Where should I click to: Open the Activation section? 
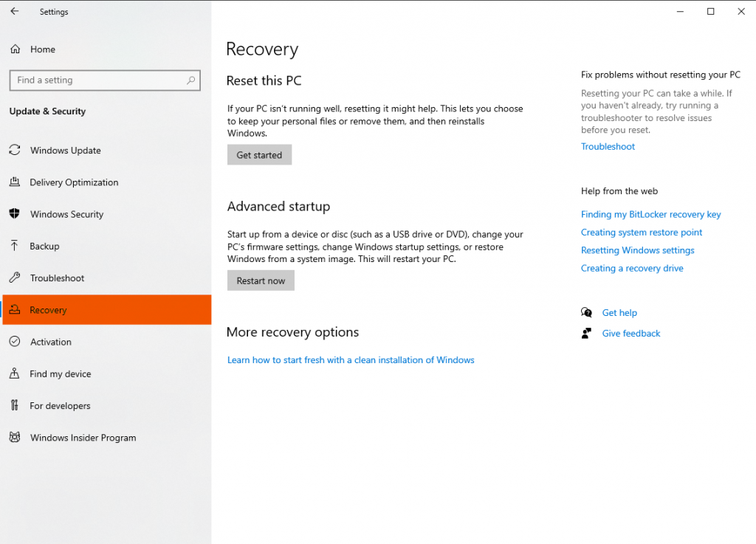click(x=106, y=342)
